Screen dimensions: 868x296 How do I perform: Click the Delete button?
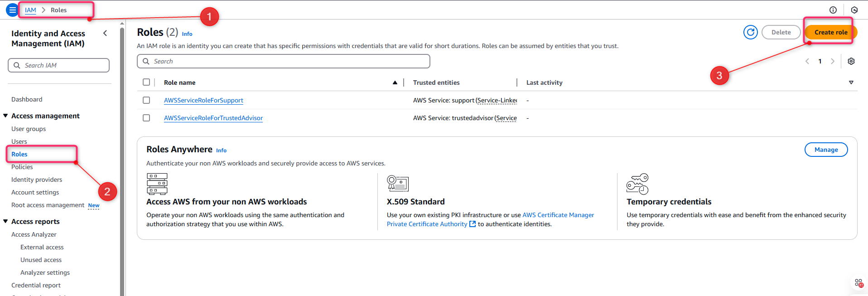click(x=781, y=32)
